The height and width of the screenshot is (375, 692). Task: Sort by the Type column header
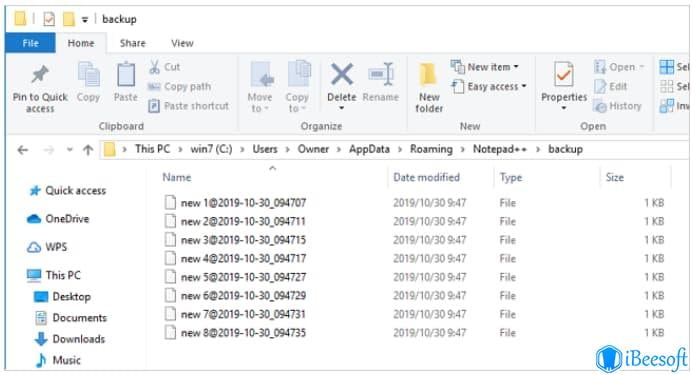point(511,177)
